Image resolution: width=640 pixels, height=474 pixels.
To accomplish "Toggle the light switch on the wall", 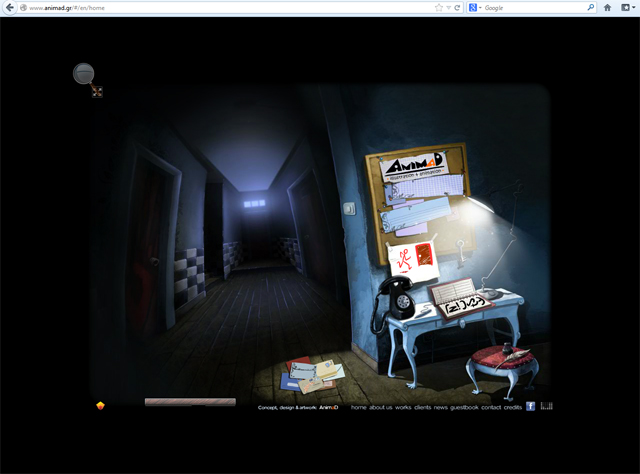I will tap(349, 209).
